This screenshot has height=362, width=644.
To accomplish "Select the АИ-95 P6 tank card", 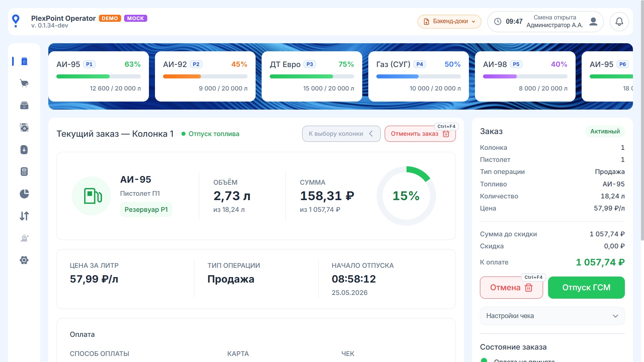I will (x=607, y=76).
